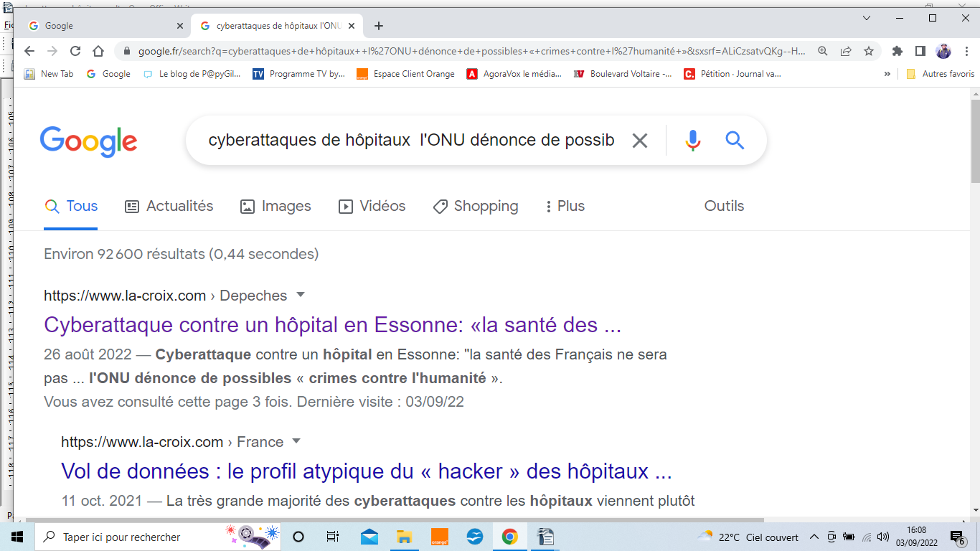The height and width of the screenshot is (551, 980).
Task: Clear the search box with the X
Action: pos(639,141)
